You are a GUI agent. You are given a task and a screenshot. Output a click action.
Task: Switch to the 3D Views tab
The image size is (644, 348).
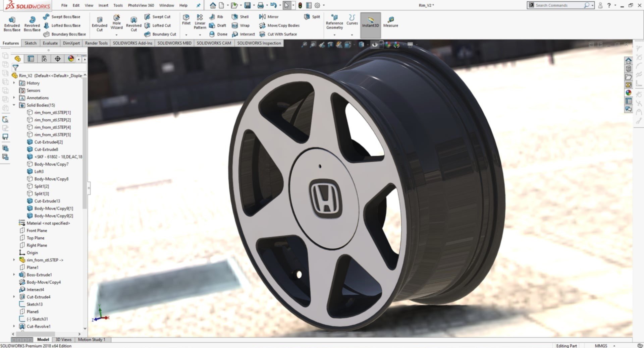[63, 339]
